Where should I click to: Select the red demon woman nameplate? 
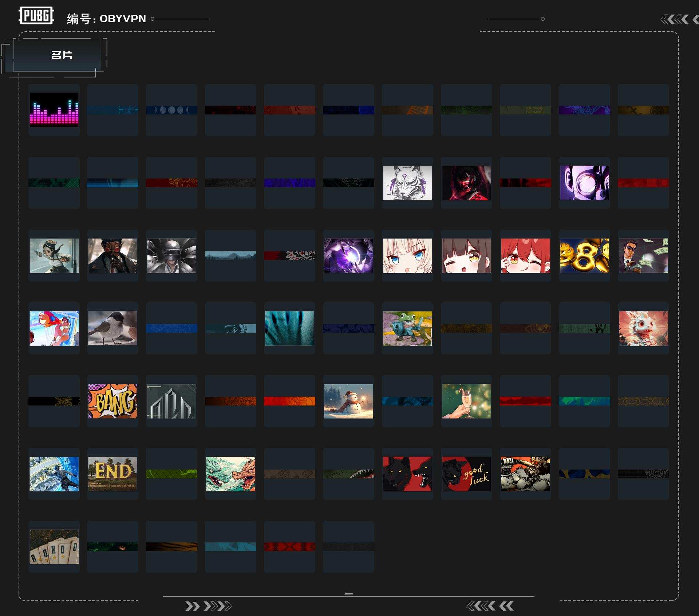pyautogui.click(x=466, y=183)
